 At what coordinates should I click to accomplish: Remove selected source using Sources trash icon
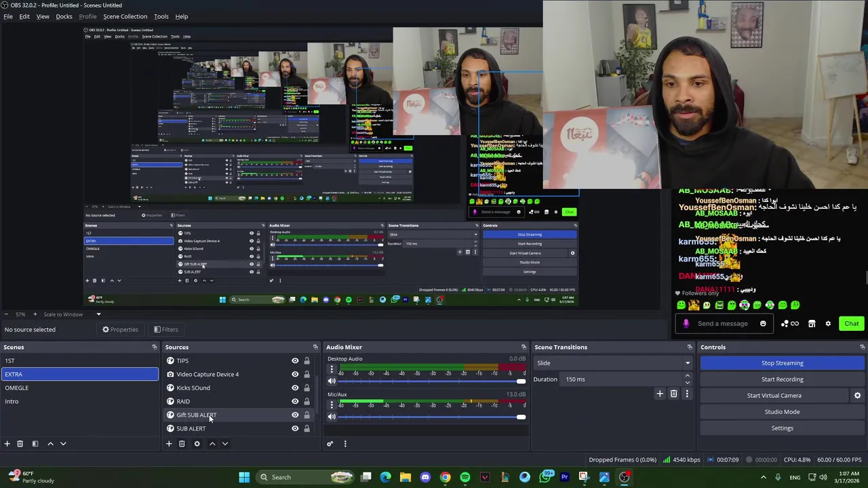coord(182,444)
